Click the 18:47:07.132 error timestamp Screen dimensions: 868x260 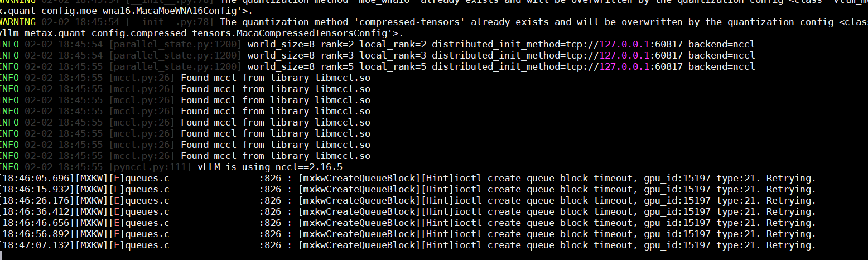37,245
